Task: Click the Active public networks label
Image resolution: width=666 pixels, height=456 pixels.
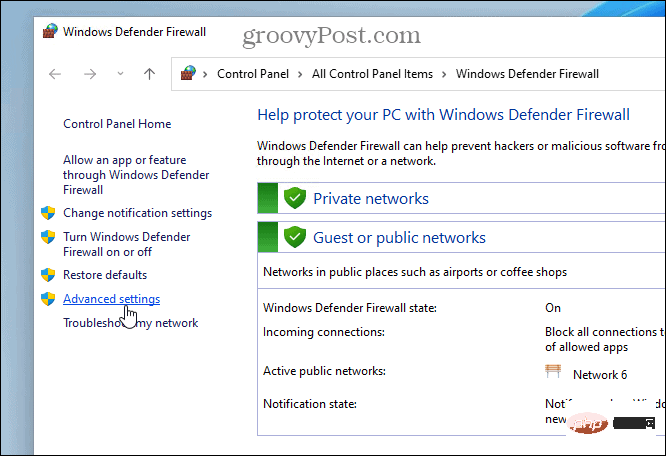Action: [x=324, y=371]
